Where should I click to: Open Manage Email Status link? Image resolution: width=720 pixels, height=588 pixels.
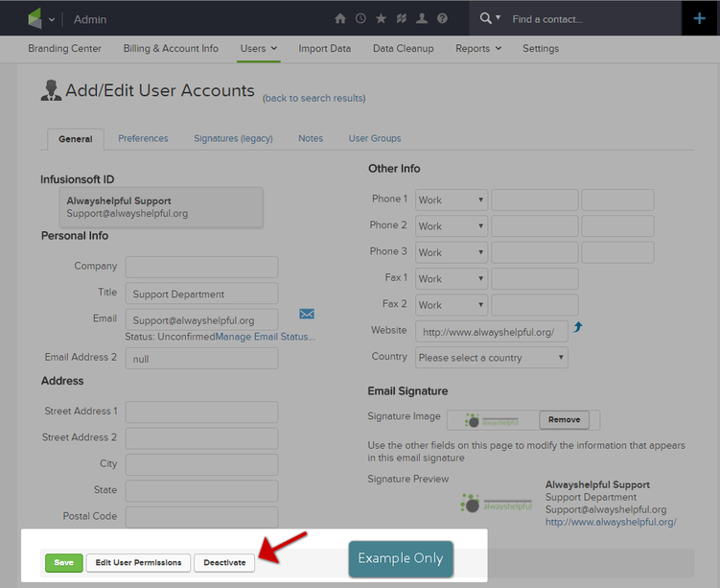tap(265, 337)
